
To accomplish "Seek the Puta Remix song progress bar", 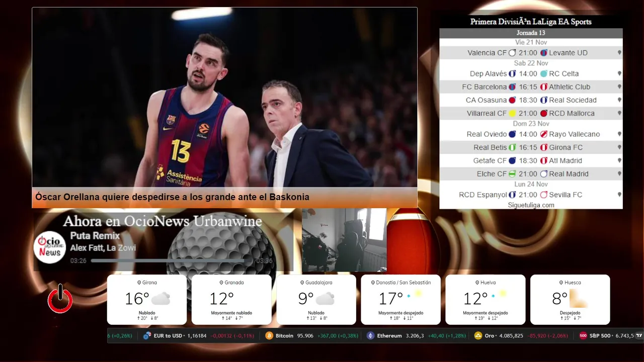I will (172, 261).
